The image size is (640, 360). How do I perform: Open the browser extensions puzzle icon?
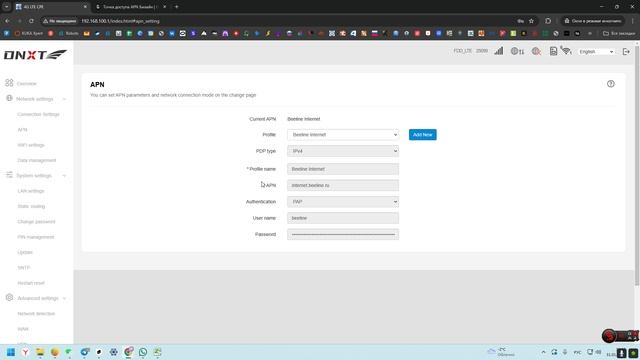coord(548,21)
